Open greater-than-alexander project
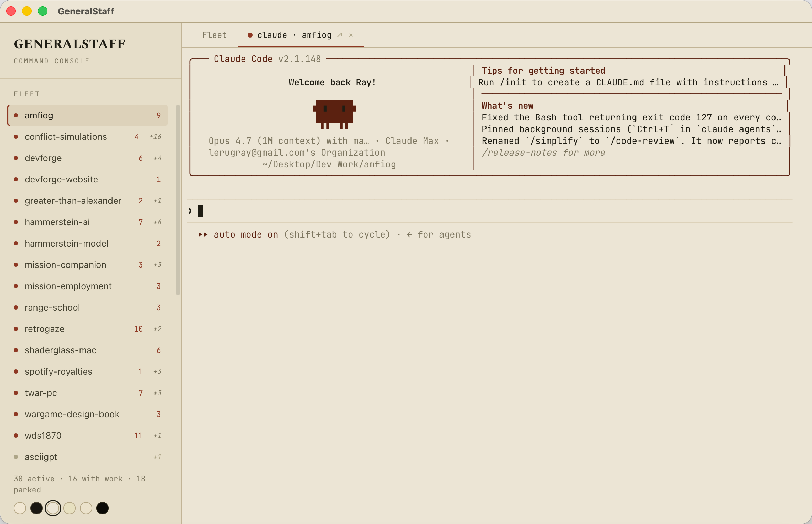This screenshot has width=812, height=524. coord(87,201)
